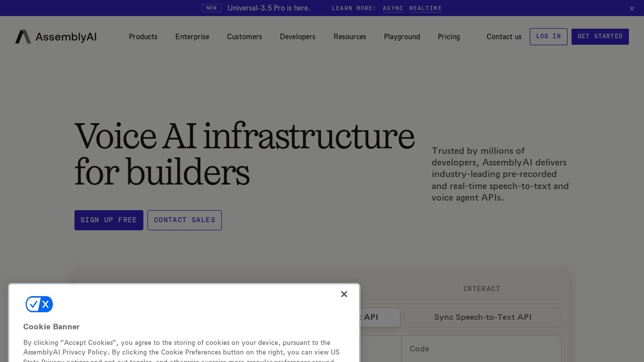Click the CONTACT SALES button
This screenshot has height=362, width=644.
[185, 220]
